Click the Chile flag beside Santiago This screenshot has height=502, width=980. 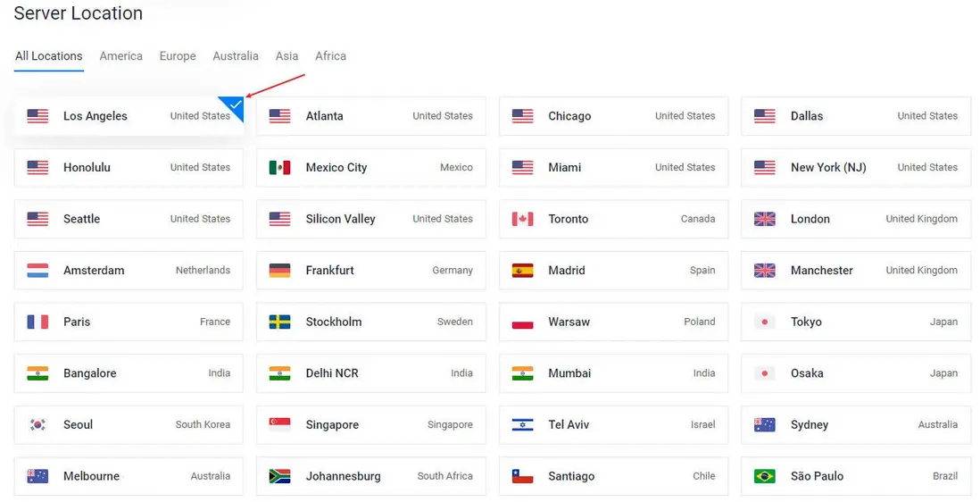tap(522, 477)
